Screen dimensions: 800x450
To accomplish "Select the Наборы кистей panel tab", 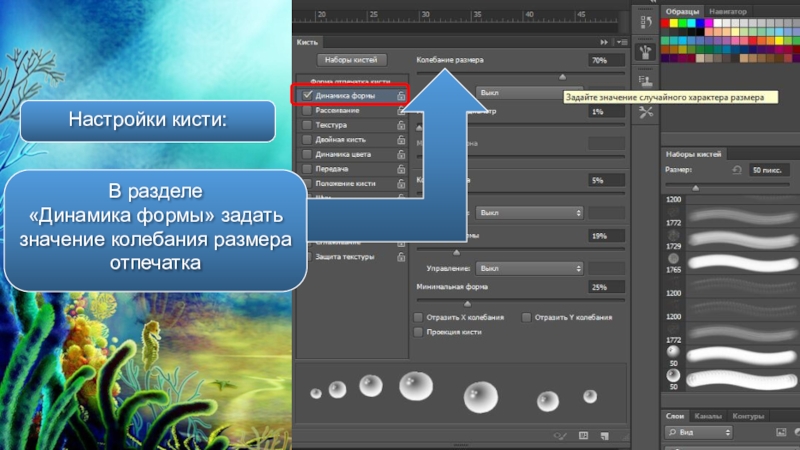I will pos(693,154).
